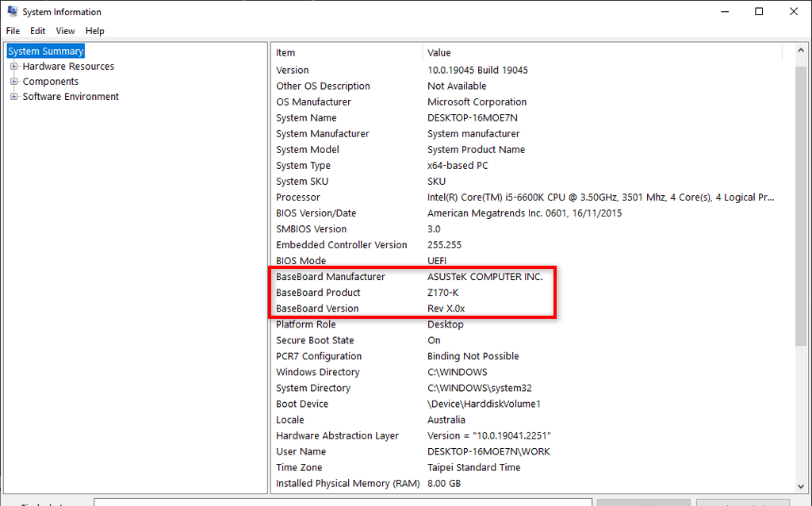Image resolution: width=812 pixels, height=506 pixels.
Task: Select the Hardware Resources tree item
Action: tap(68, 67)
